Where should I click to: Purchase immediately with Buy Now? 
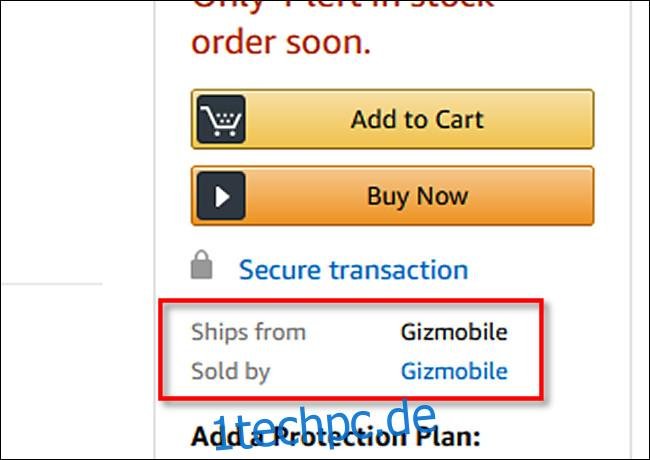click(x=393, y=196)
